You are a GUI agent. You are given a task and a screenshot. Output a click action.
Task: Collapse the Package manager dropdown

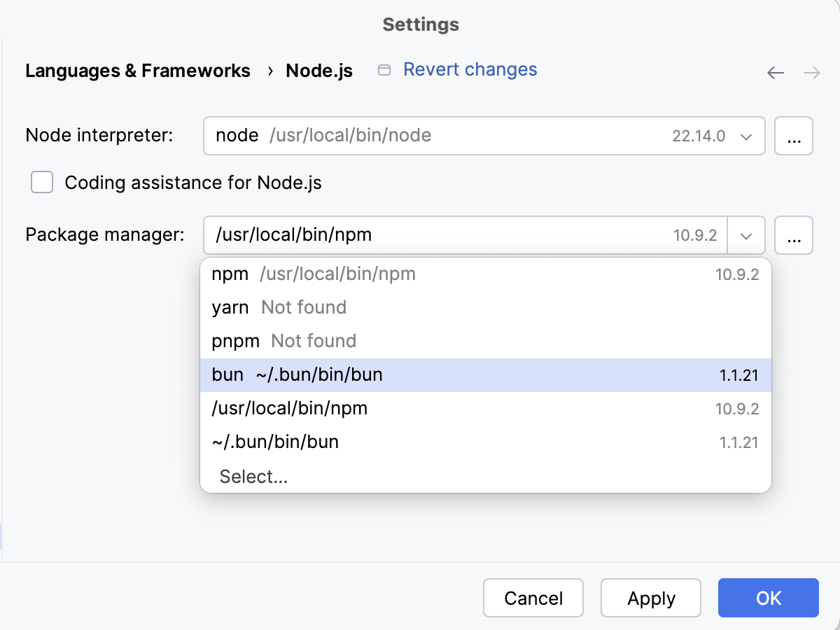point(746,235)
